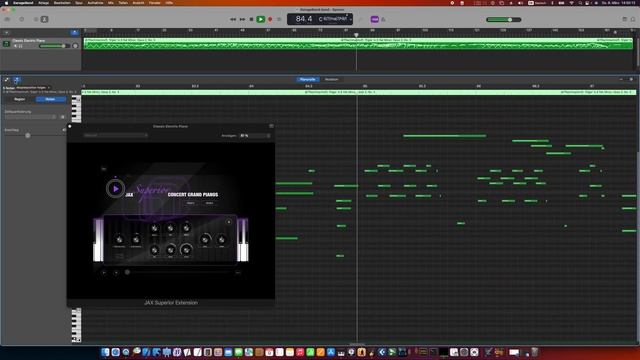The width and height of the screenshot is (640, 360).
Task: Open the Apple menu
Action: pos(6,2)
